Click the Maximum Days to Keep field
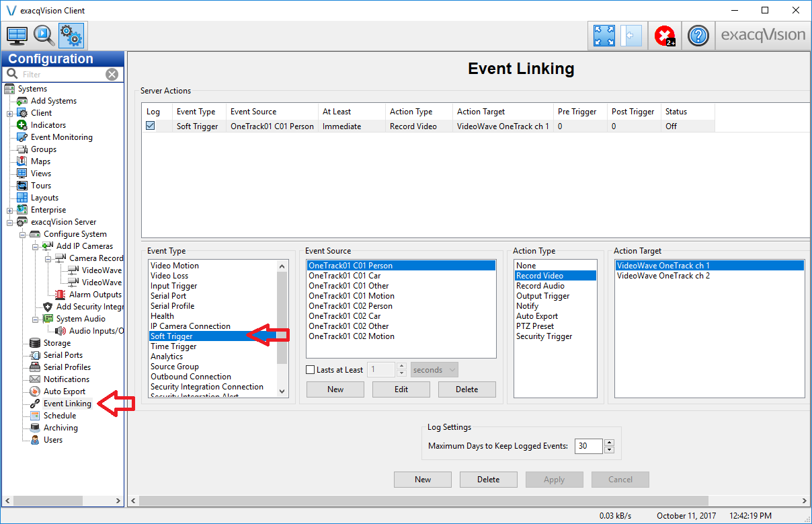Screen dimensions: 812x524 [x=590, y=446]
